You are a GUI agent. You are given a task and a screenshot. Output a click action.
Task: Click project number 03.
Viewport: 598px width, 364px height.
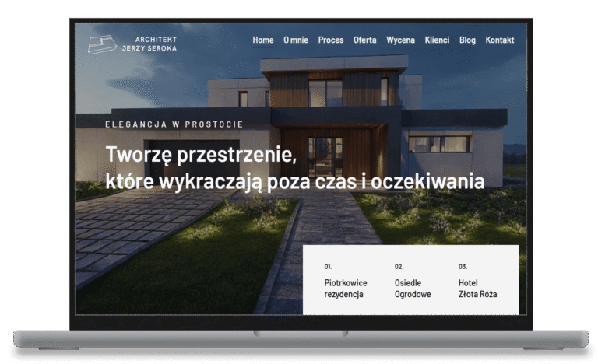click(x=463, y=267)
